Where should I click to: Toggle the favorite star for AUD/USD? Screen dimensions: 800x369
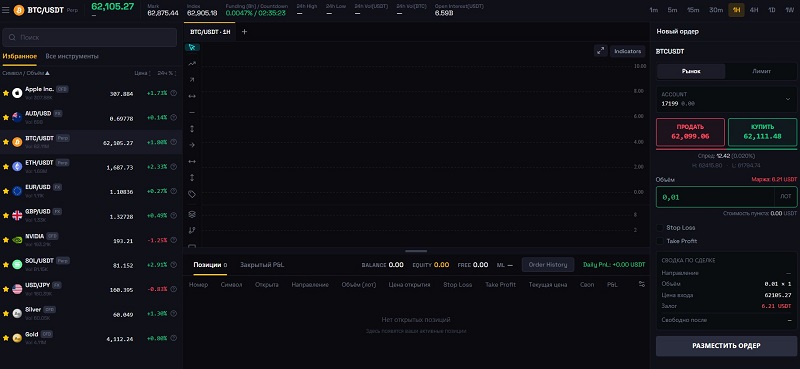[x=6, y=117]
